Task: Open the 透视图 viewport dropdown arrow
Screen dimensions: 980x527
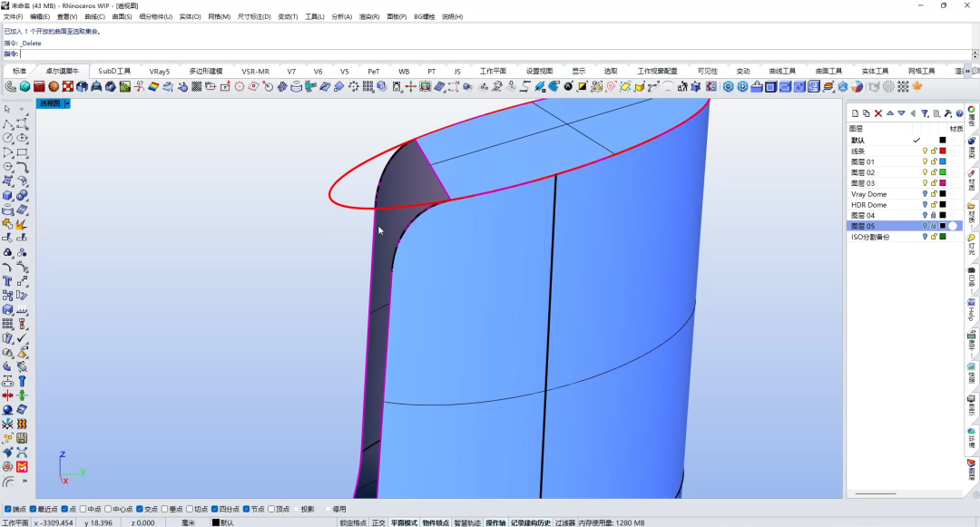Action: point(67,103)
